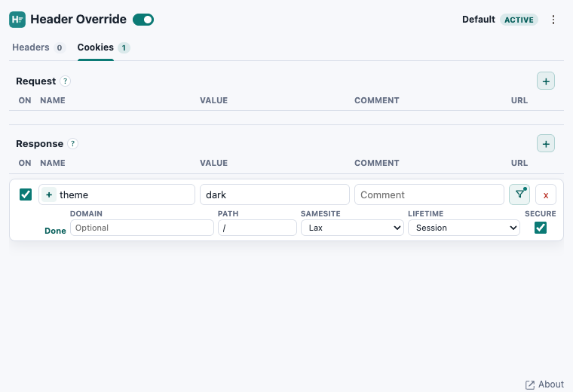573x392 pixels.
Task: Open the three-dot options menu
Action: (x=553, y=20)
